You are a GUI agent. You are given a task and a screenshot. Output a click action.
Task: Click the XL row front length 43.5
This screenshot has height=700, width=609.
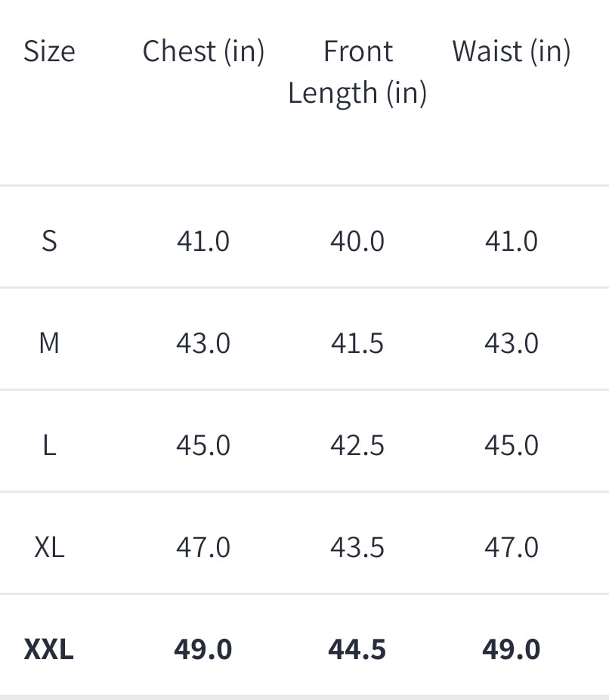(357, 547)
